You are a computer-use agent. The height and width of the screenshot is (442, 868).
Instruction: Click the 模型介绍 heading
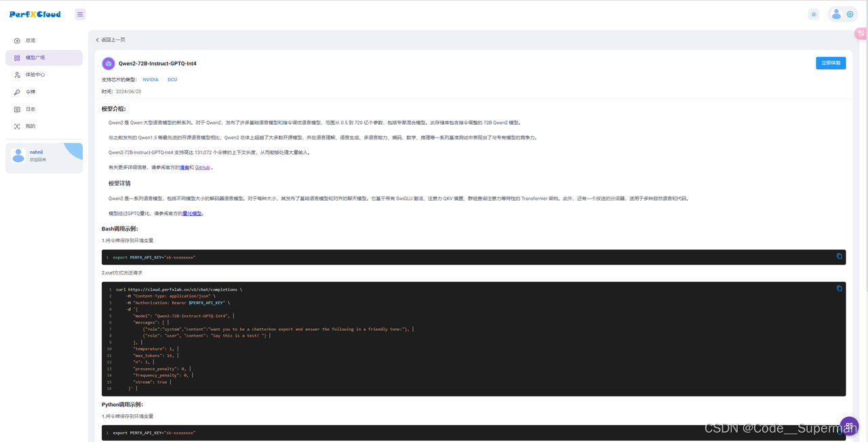(x=114, y=108)
